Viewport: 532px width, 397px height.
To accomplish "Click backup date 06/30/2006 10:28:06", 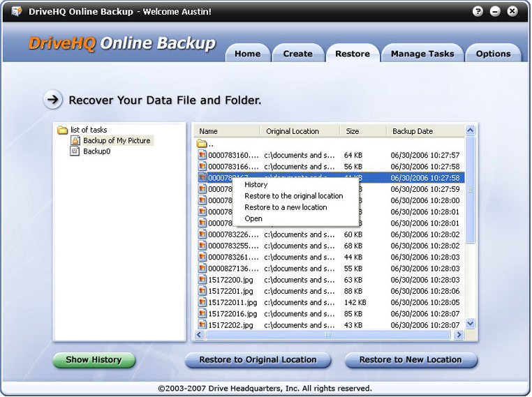I will 425,291.
